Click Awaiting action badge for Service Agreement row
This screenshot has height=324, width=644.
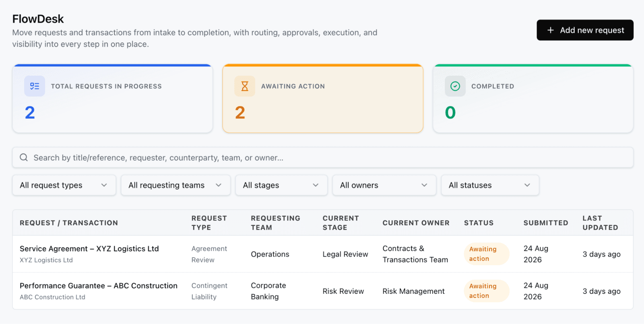(486, 254)
